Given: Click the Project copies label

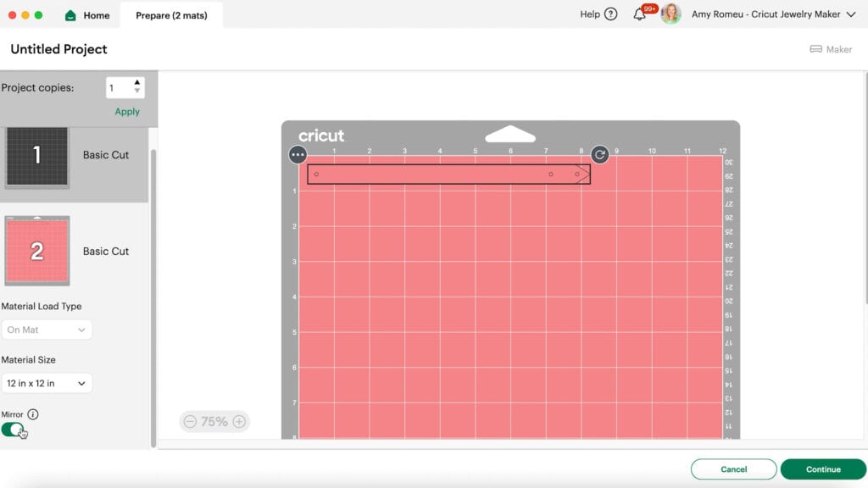Looking at the screenshot, I should tap(37, 88).
